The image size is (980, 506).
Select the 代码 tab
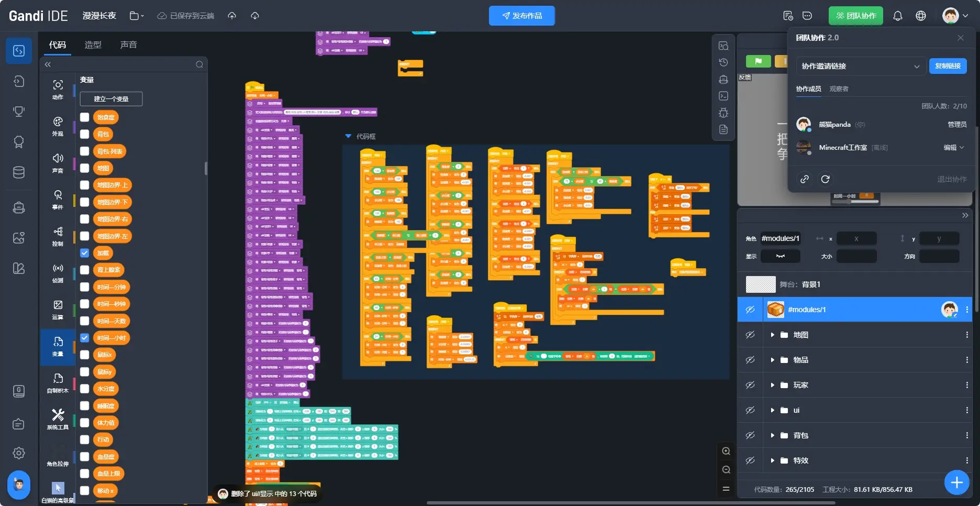58,45
